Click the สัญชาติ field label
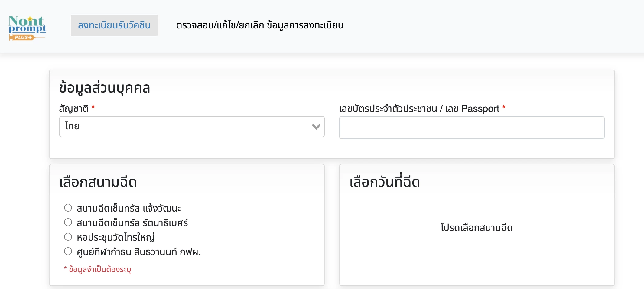Screen dimensions: 644x289 [x=74, y=108]
